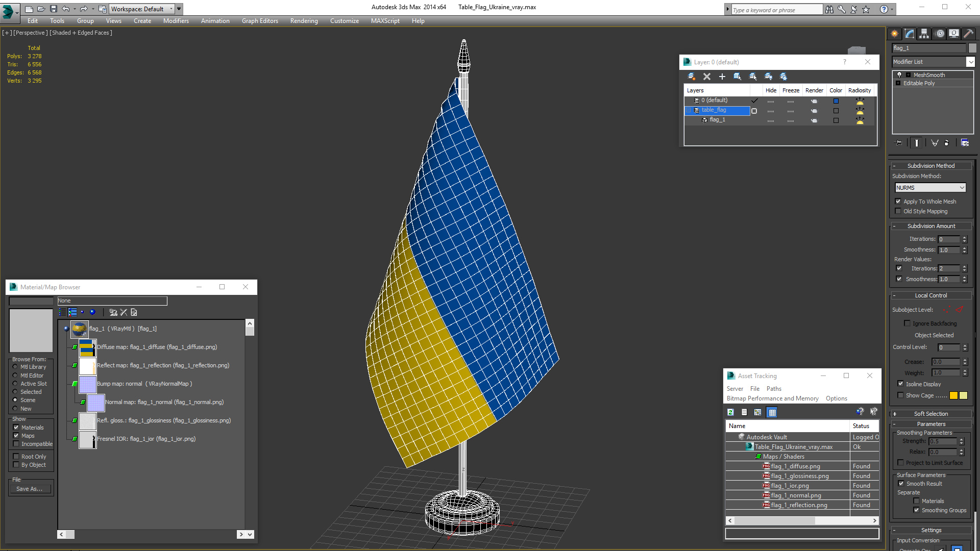Open the Graph Editors menu
Viewport: 980px width, 551px height.
click(x=260, y=21)
